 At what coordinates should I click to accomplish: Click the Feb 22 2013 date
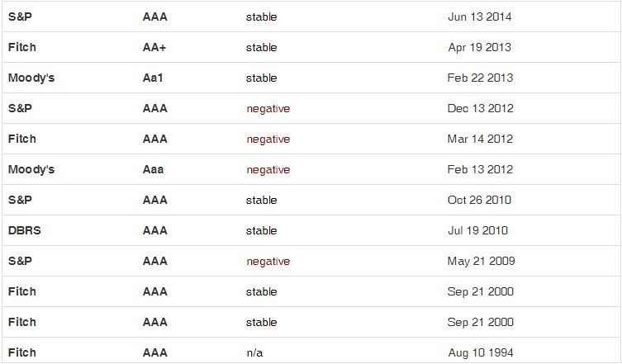coord(481,78)
